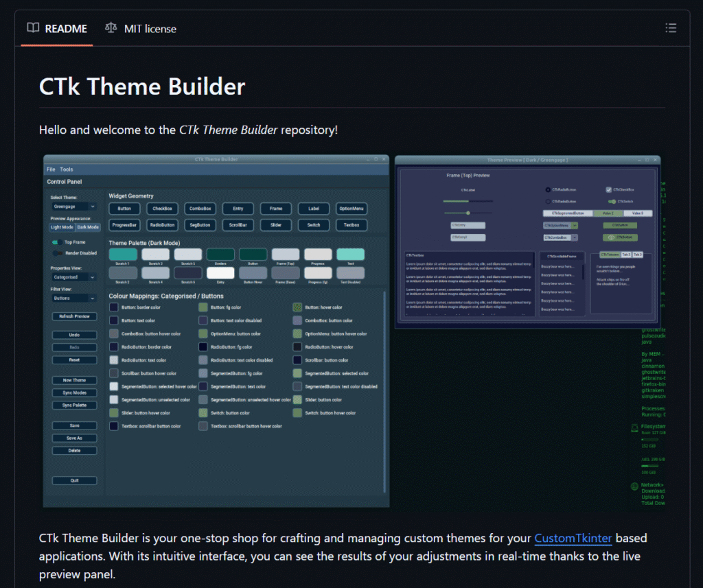Switch to the README tab
Viewport: 703px width, 588px height.
[x=57, y=29]
